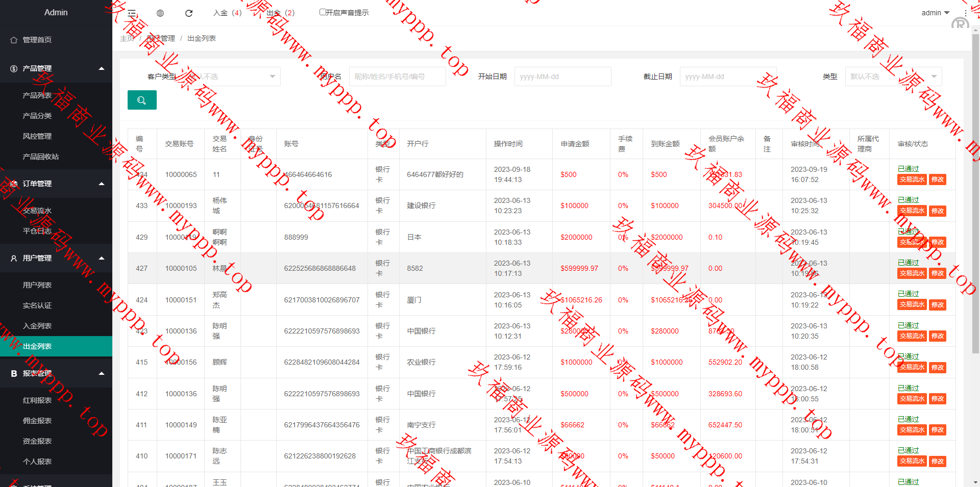
Task: Open 入金列表 in sidebar
Action: pyautogui.click(x=37, y=326)
